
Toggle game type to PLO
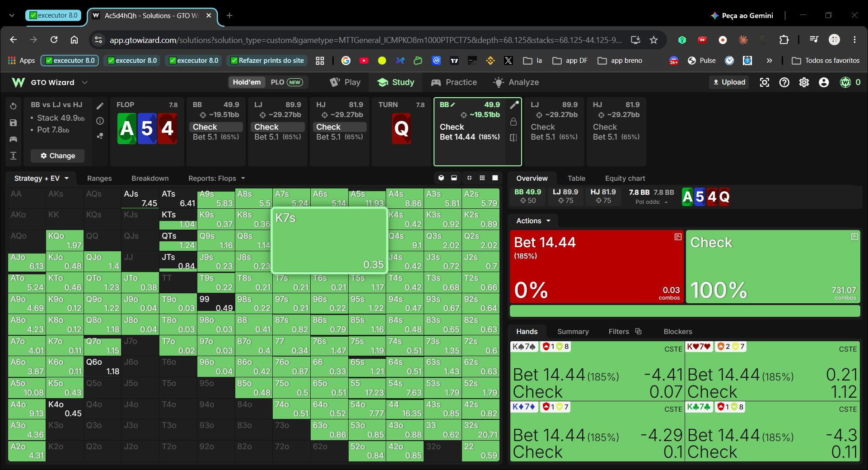pos(287,82)
